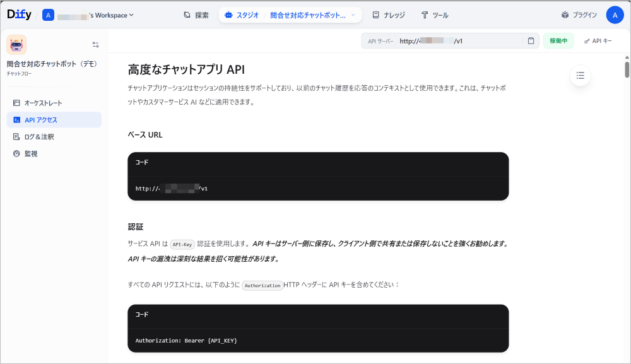The image size is (631, 364).
Task: Open the table of contents list icon
Action: (x=580, y=76)
